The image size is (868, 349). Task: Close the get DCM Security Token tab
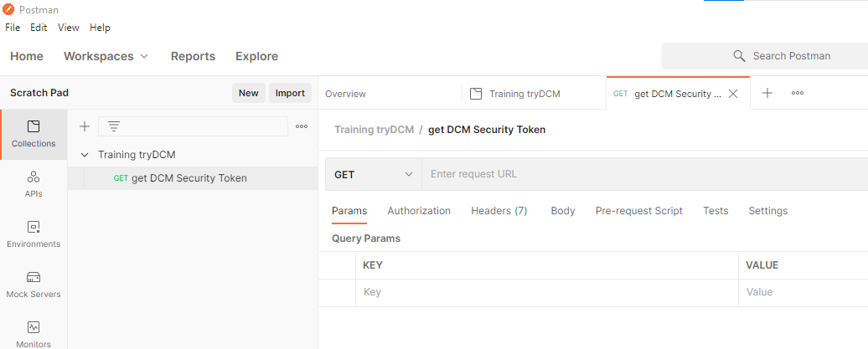[733, 94]
